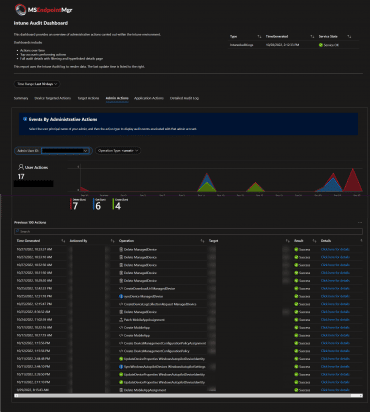Click the right scroll arrow of the table scrollbar
Image resolution: width=370 pixels, height=412 pixels.
point(361,395)
